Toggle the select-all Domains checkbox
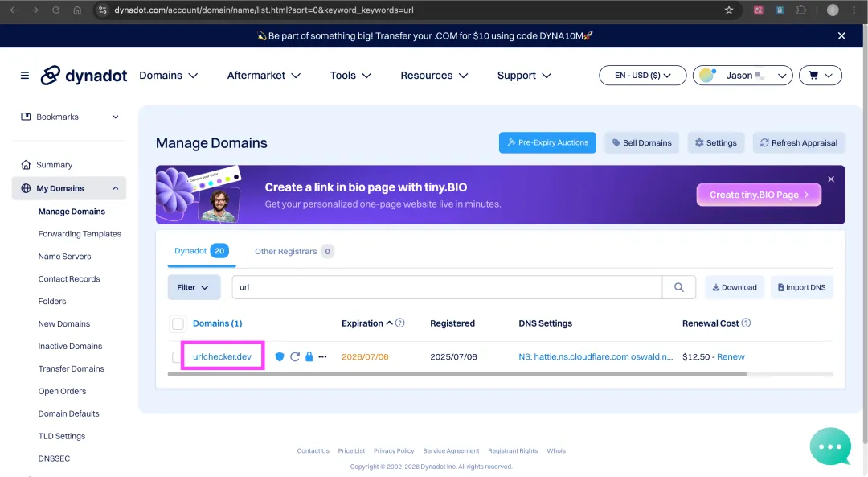The width and height of the screenshot is (868, 477). tap(178, 323)
